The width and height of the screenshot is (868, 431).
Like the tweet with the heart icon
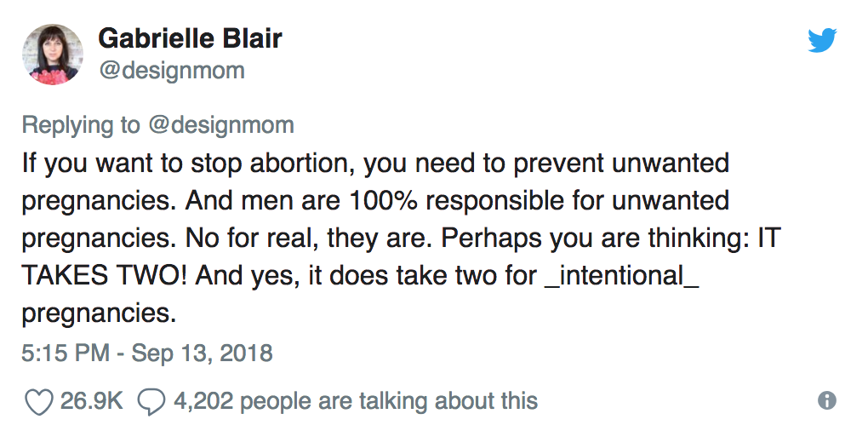pos(39,402)
